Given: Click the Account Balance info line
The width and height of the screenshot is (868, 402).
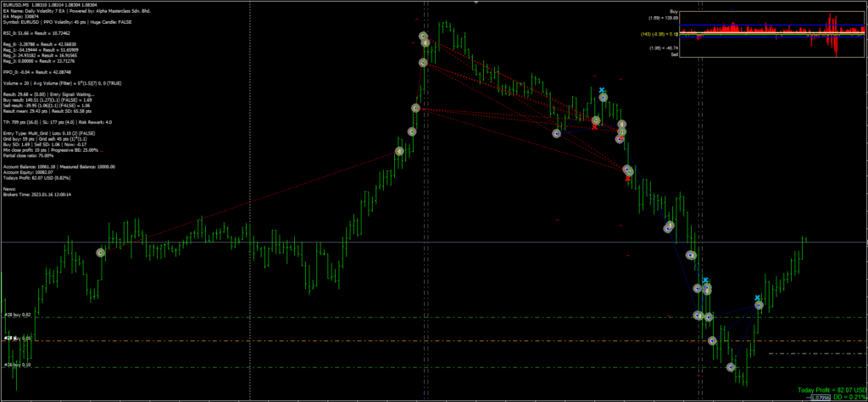Looking at the screenshot, I should coord(58,167).
